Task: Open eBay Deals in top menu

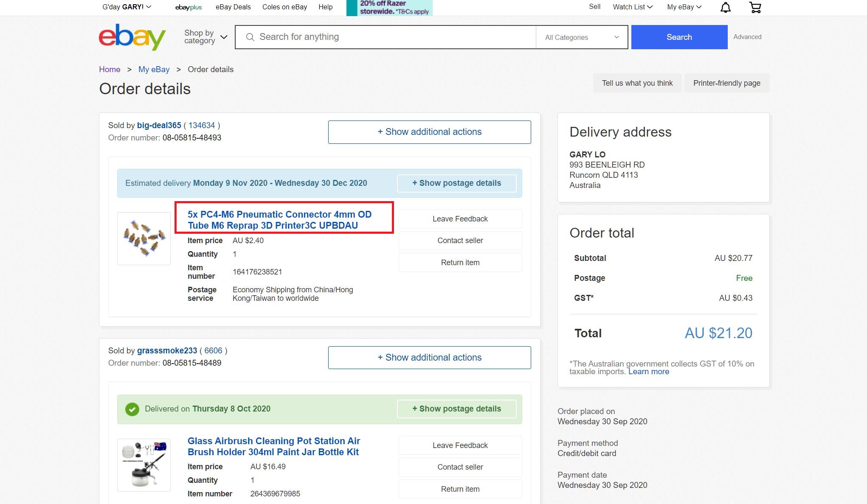Action: point(233,7)
